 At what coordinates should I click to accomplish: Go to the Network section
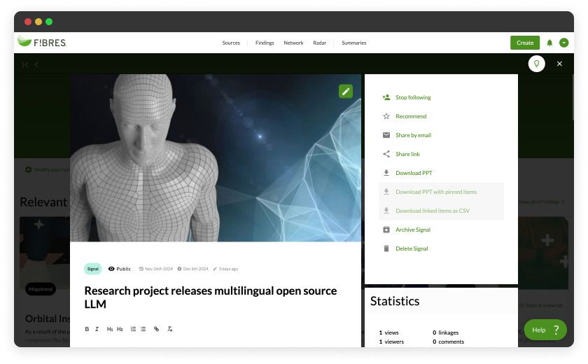click(293, 43)
